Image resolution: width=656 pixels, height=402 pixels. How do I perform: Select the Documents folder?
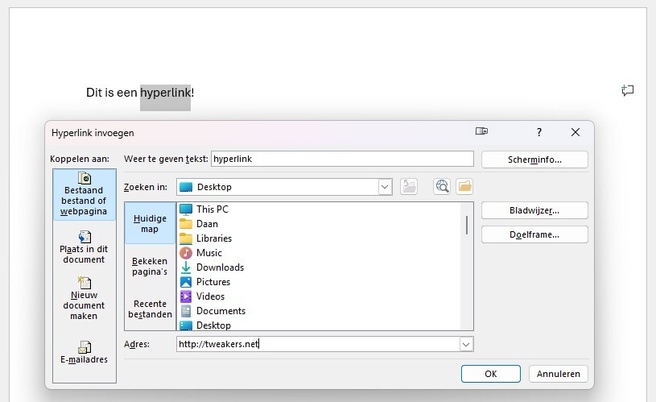213,311
